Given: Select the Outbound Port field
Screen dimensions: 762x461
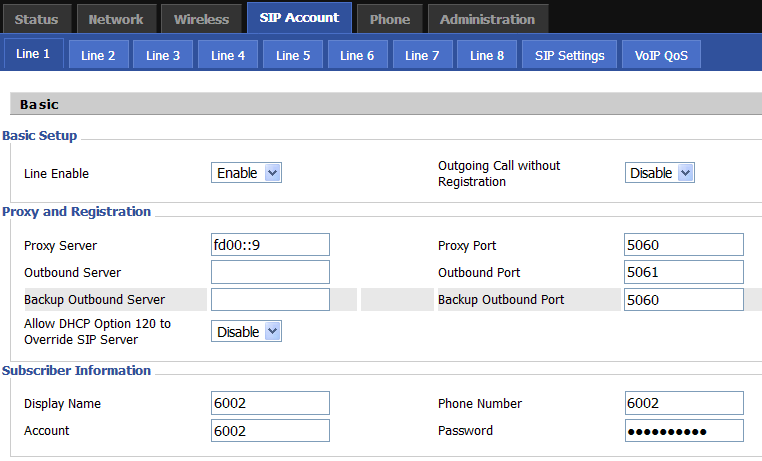Looking at the screenshot, I should [x=683, y=272].
